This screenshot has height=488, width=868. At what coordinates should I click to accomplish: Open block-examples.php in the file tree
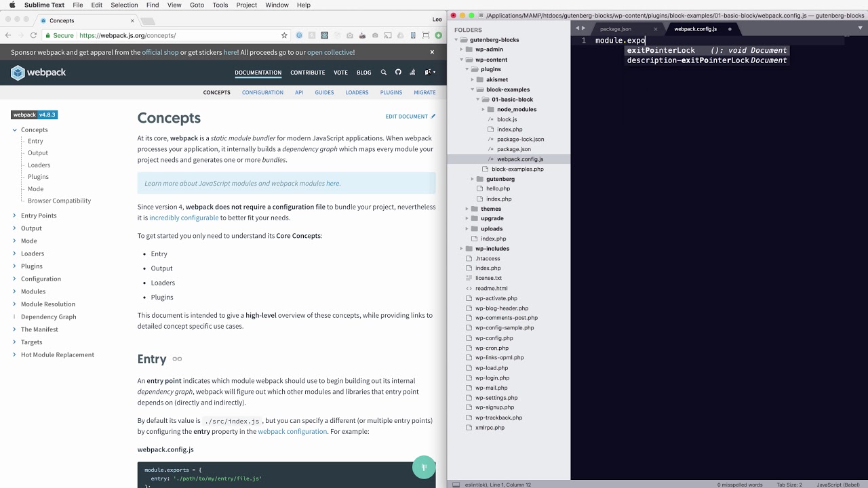(x=517, y=169)
